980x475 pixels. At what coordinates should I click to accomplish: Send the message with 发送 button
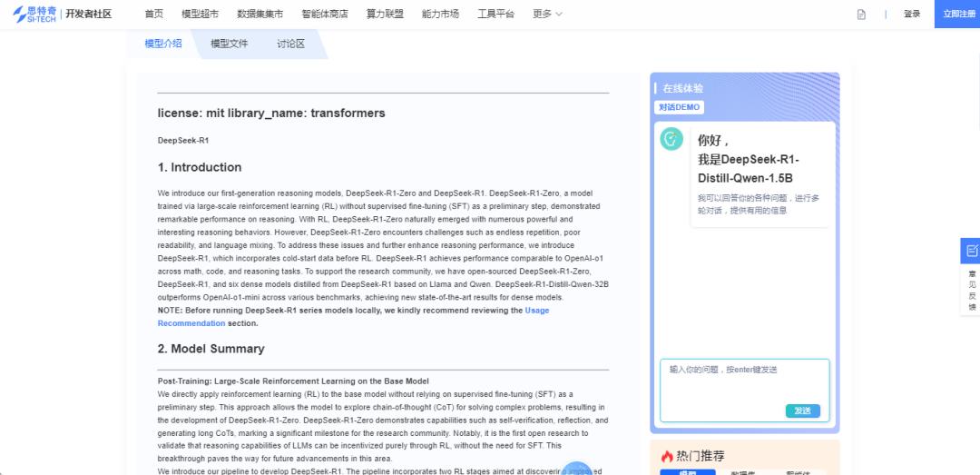click(x=802, y=411)
